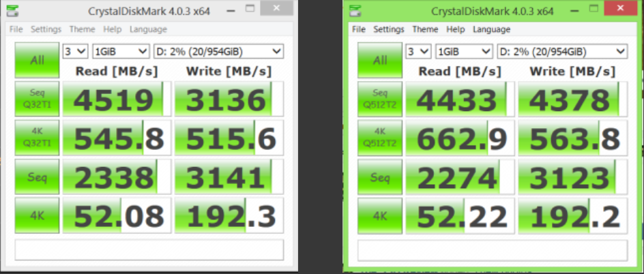Viewport: 644px width, 274px height.
Task: Click the comment text box in left window
Action: pyautogui.click(x=149, y=249)
